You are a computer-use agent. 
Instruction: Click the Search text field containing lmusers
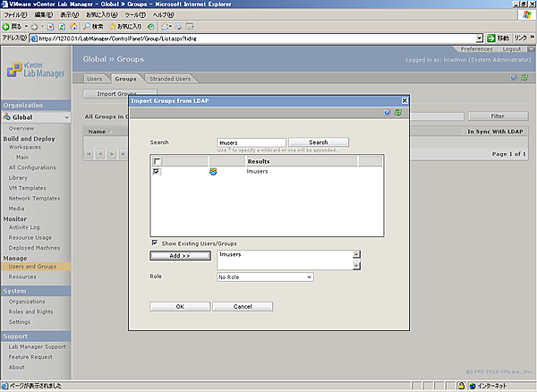tap(251, 142)
